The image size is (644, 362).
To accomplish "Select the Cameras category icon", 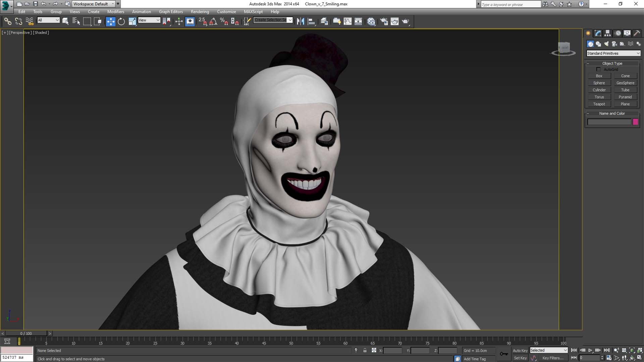I will click(614, 44).
